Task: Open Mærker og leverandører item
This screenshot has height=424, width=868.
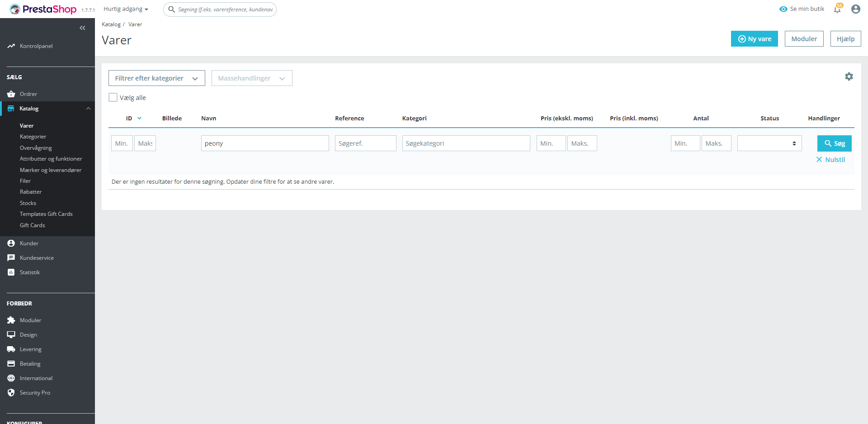Action: pyautogui.click(x=51, y=170)
